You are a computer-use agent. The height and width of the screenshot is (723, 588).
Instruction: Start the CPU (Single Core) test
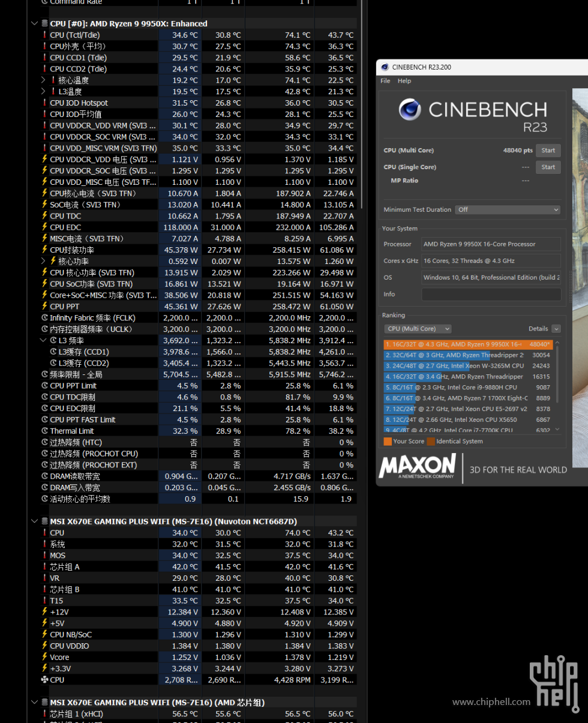548,167
